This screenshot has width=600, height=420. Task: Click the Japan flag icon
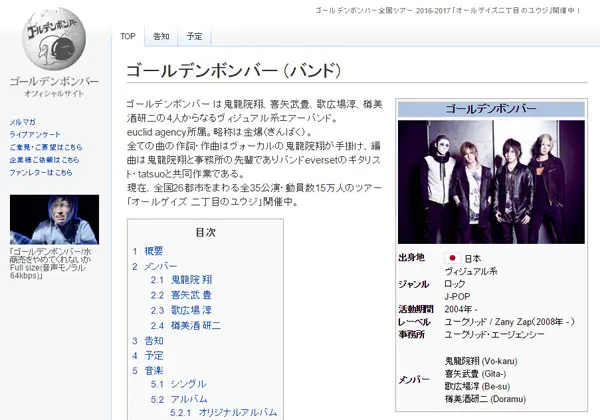pos(452,258)
